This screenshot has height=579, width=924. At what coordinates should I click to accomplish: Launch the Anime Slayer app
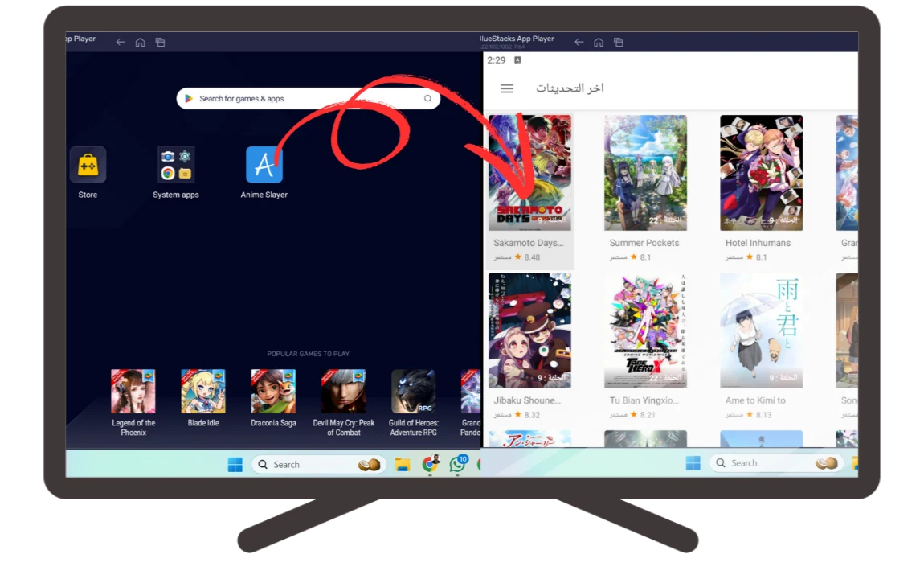tap(264, 165)
